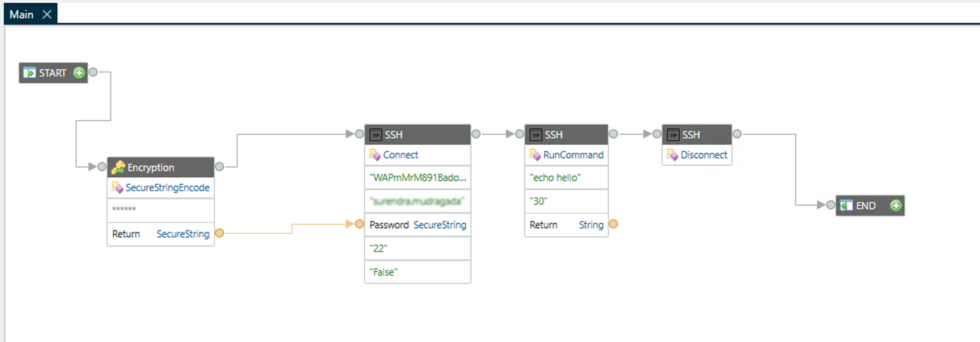Click the END node icon
Viewport: 980px width, 342px height.
pos(846,206)
